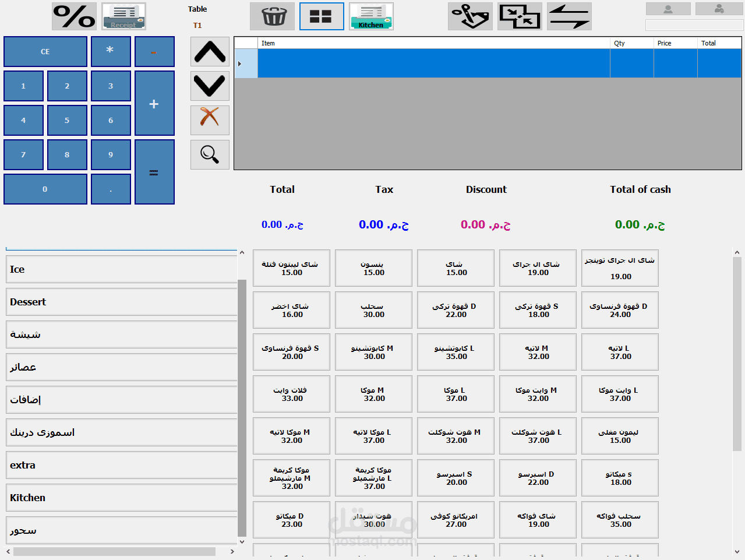The height and width of the screenshot is (560, 745).
Task: Send order with Kitchen printer icon
Action: click(x=371, y=16)
